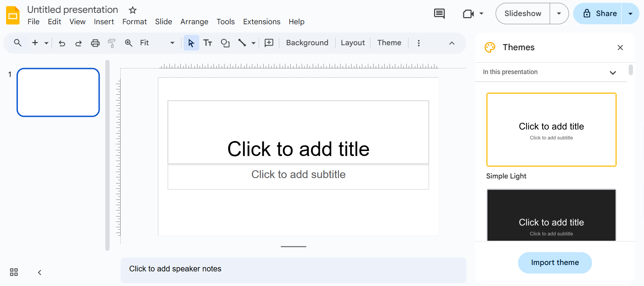The image size is (644, 286).
Task: Open the Slide menu
Action: click(164, 22)
